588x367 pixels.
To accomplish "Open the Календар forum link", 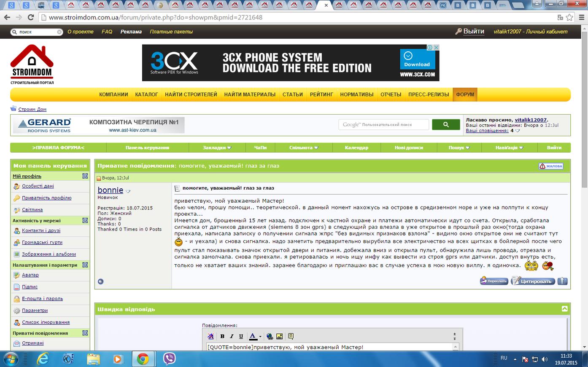I will [356, 147].
